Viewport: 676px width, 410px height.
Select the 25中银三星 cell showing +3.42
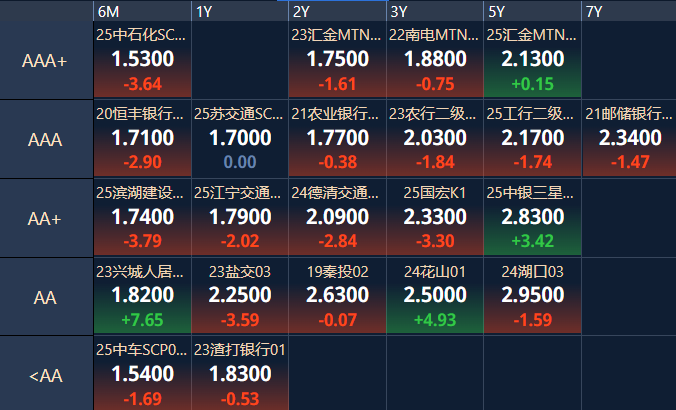(x=532, y=217)
